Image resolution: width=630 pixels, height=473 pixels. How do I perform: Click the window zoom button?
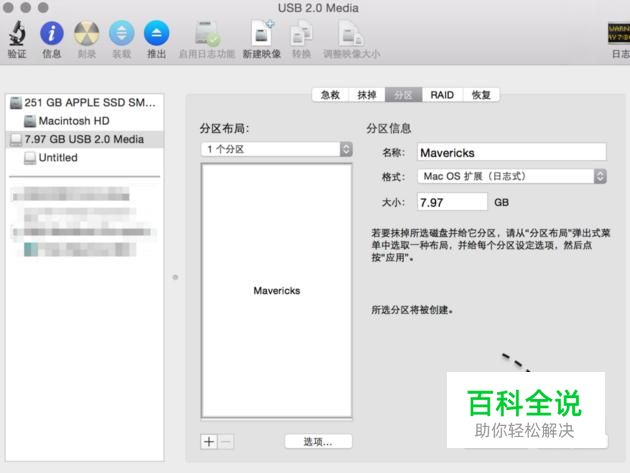43,7
